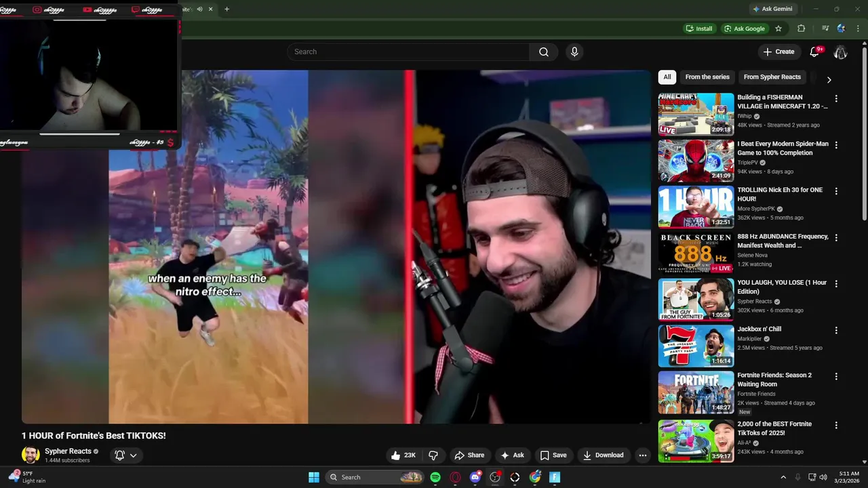The height and width of the screenshot is (488, 868).
Task: Save the video to a playlist
Action: [x=553, y=455]
